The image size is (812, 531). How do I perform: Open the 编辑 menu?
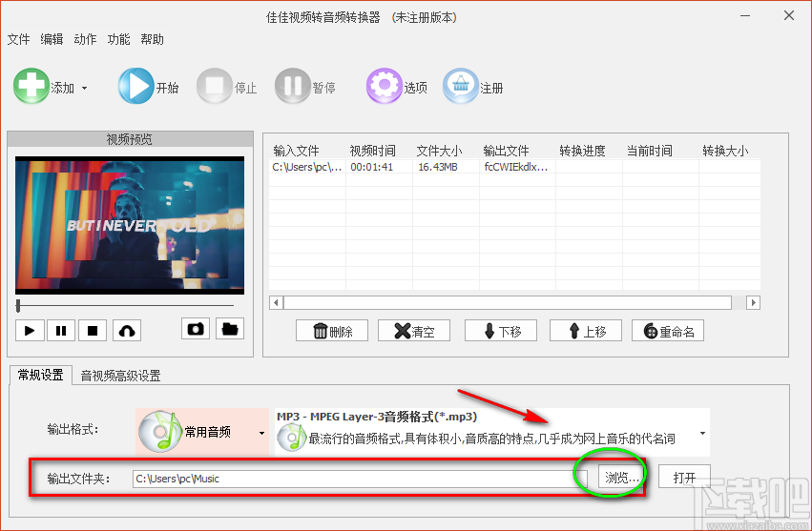[52, 39]
